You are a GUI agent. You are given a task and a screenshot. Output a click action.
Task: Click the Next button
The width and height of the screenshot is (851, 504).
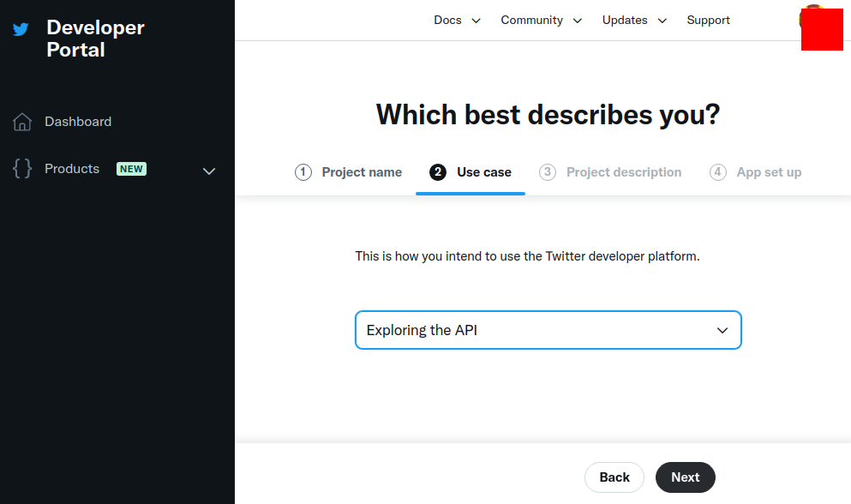[686, 477]
